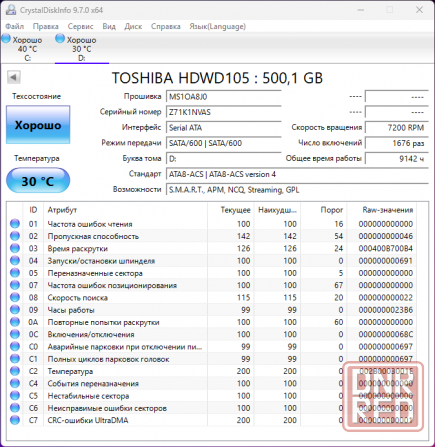
Task: Click status dot for C7 CRC-ошибки UltraDMA
Action: (x=15, y=420)
